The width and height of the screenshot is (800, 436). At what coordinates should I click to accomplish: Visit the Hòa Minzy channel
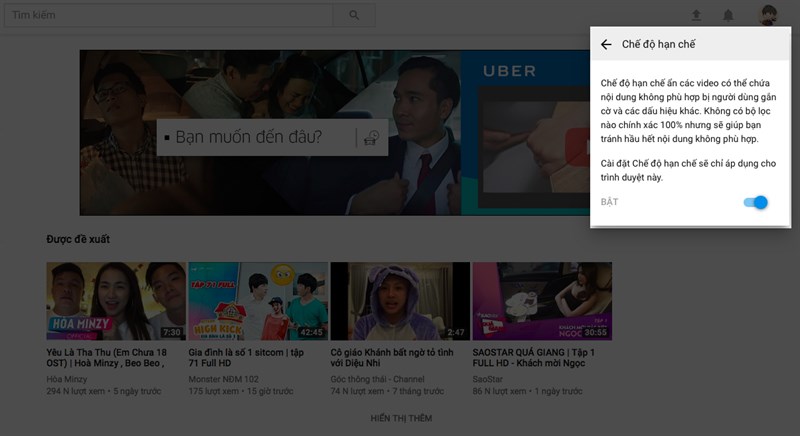pos(67,379)
